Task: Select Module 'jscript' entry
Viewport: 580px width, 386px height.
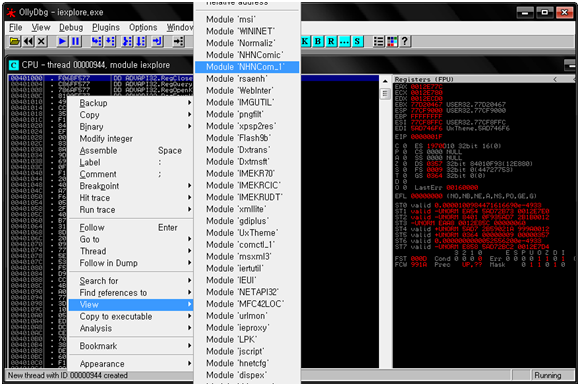Action: [247, 351]
